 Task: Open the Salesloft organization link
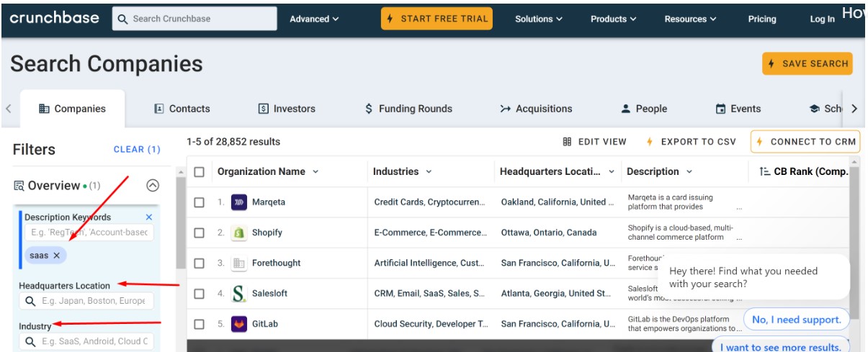click(x=271, y=294)
